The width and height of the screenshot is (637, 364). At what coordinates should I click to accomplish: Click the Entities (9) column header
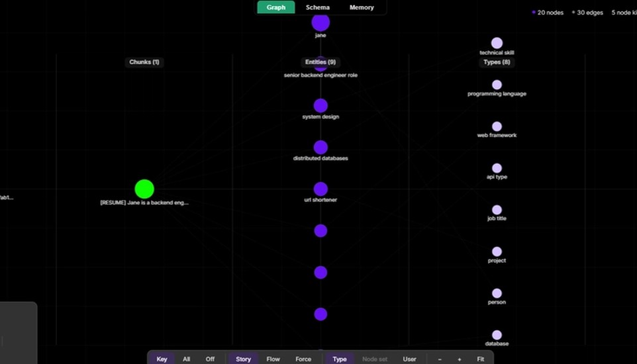(x=320, y=62)
